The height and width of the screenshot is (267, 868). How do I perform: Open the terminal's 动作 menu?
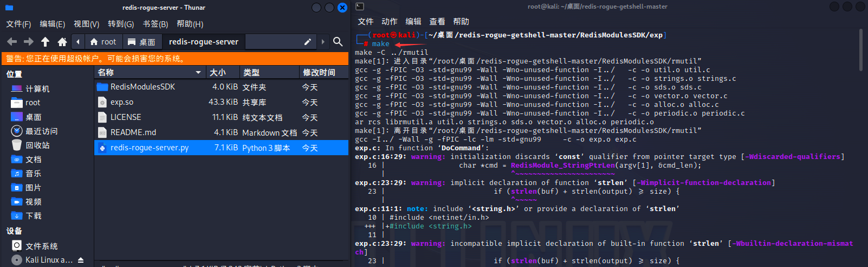(x=389, y=22)
